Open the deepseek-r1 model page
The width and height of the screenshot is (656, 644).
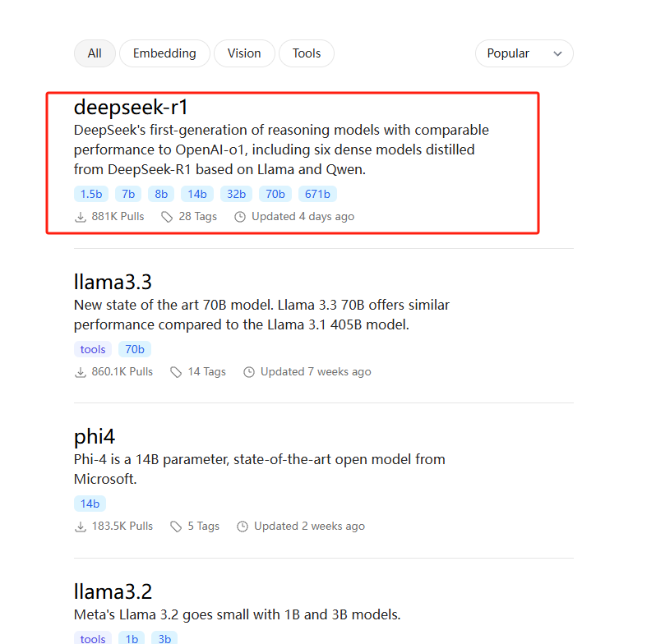(131, 107)
